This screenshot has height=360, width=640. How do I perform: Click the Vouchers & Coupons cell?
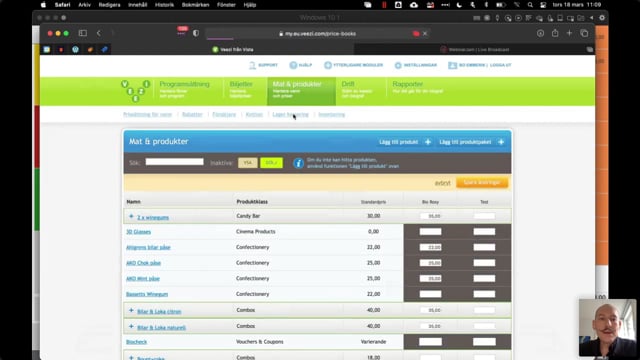(x=260, y=342)
